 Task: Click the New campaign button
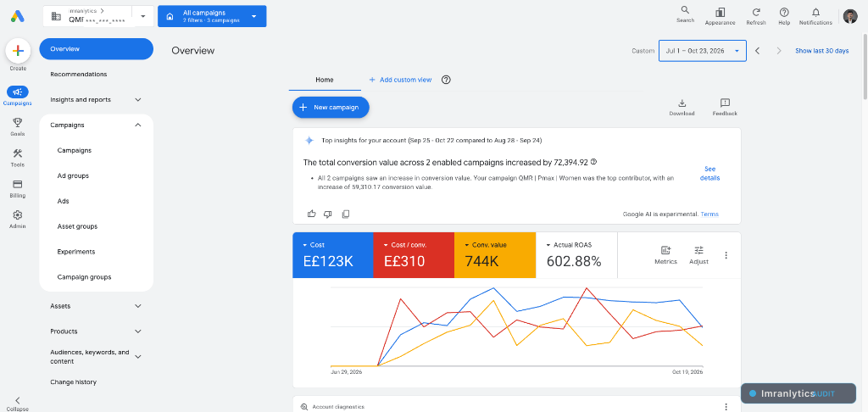(331, 108)
